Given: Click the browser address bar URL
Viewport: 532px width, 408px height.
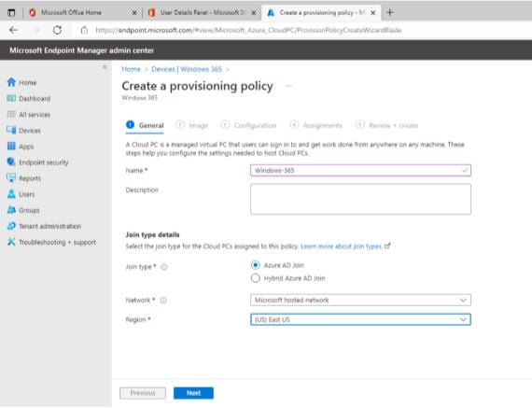Looking at the screenshot, I should [248, 30].
